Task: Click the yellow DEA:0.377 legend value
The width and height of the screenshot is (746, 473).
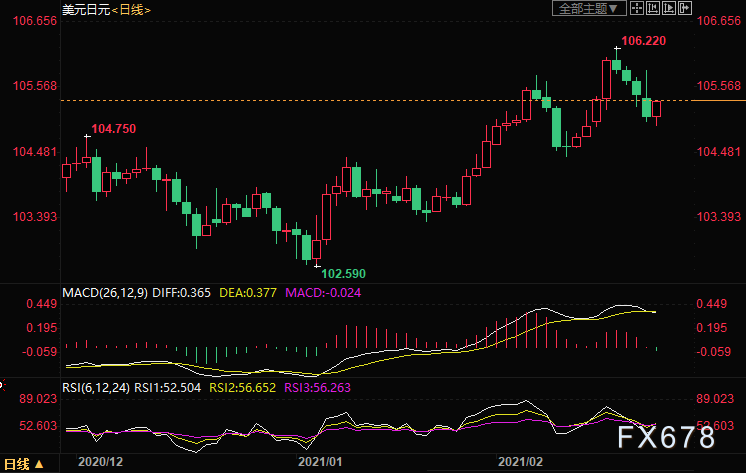Action: coord(248,293)
